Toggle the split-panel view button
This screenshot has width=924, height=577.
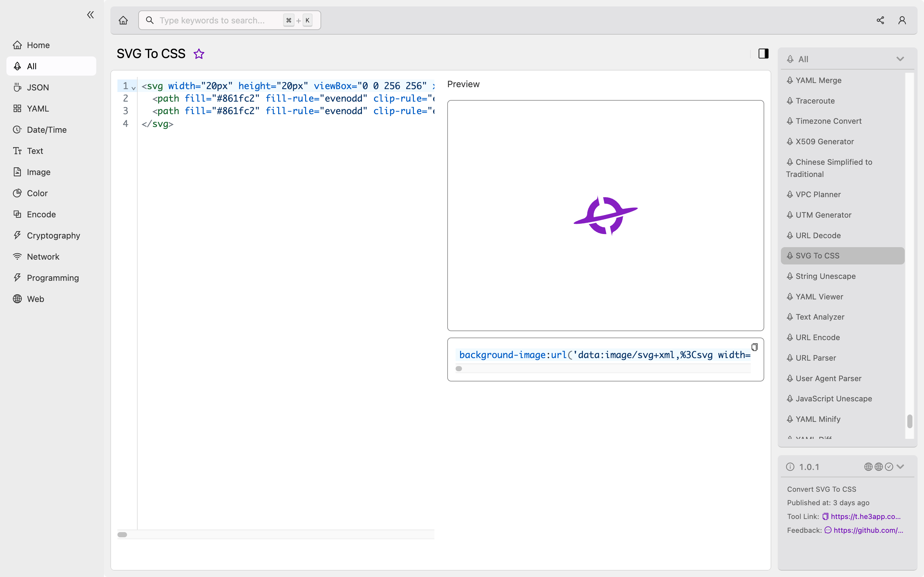[764, 54]
